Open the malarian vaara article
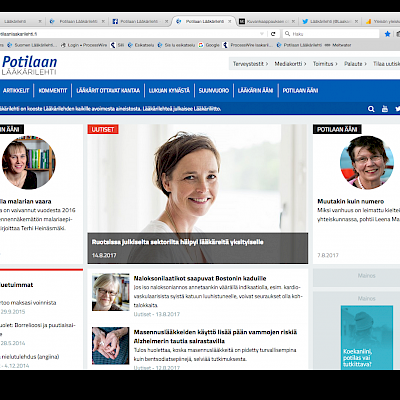The width and height of the screenshot is (400, 400). [x=26, y=201]
